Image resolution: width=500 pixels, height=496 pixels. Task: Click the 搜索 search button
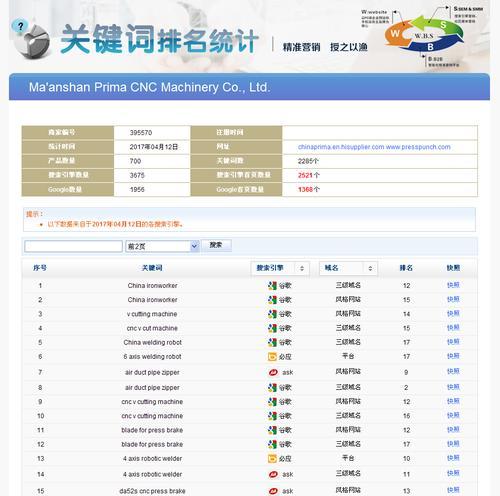point(216,245)
